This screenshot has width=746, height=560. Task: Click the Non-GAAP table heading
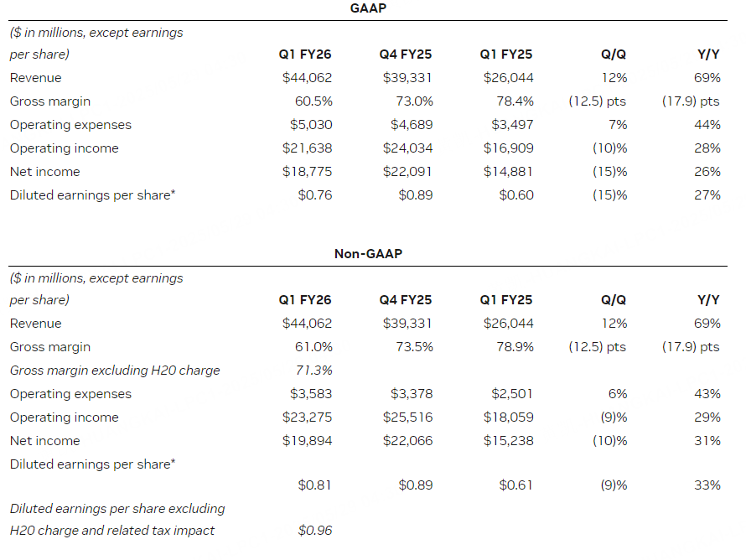click(368, 254)
